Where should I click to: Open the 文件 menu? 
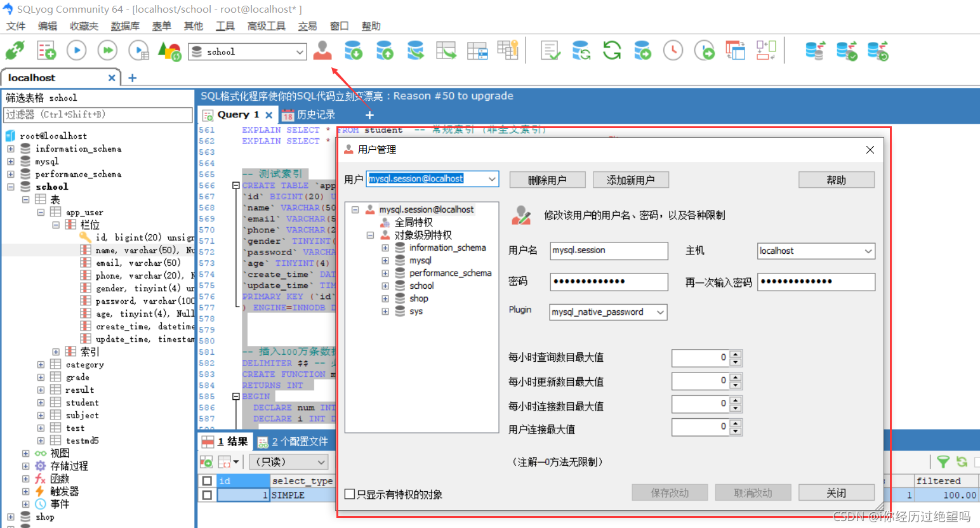[x=16, y=26]
